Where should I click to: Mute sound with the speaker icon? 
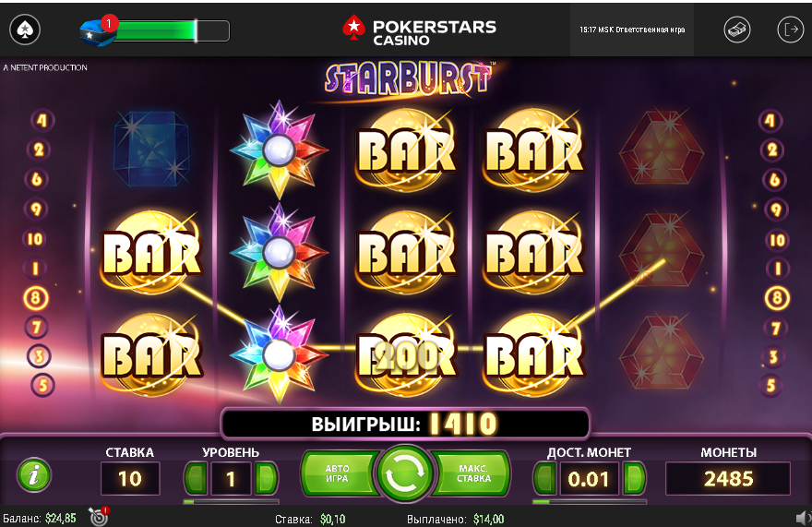(x=802, y=518)
